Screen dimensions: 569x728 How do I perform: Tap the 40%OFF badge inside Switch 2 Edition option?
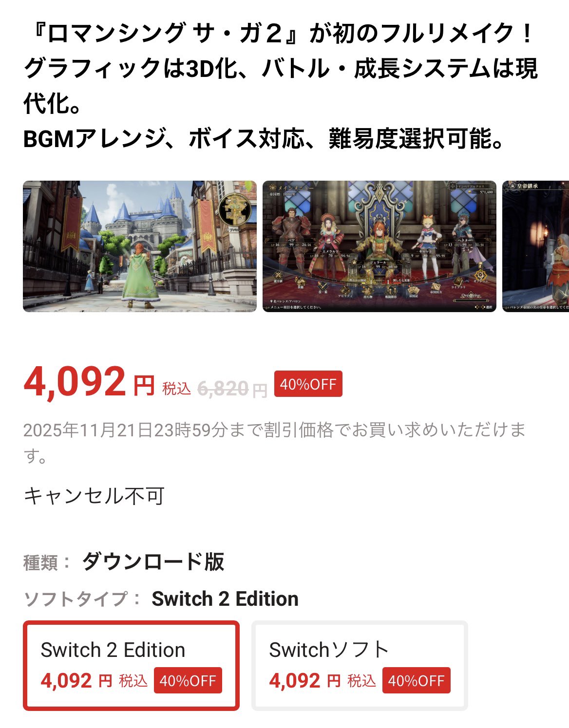[188, 680]
